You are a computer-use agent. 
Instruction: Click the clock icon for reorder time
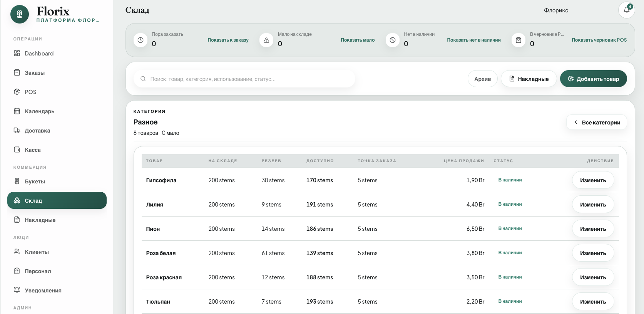[141, 40]
